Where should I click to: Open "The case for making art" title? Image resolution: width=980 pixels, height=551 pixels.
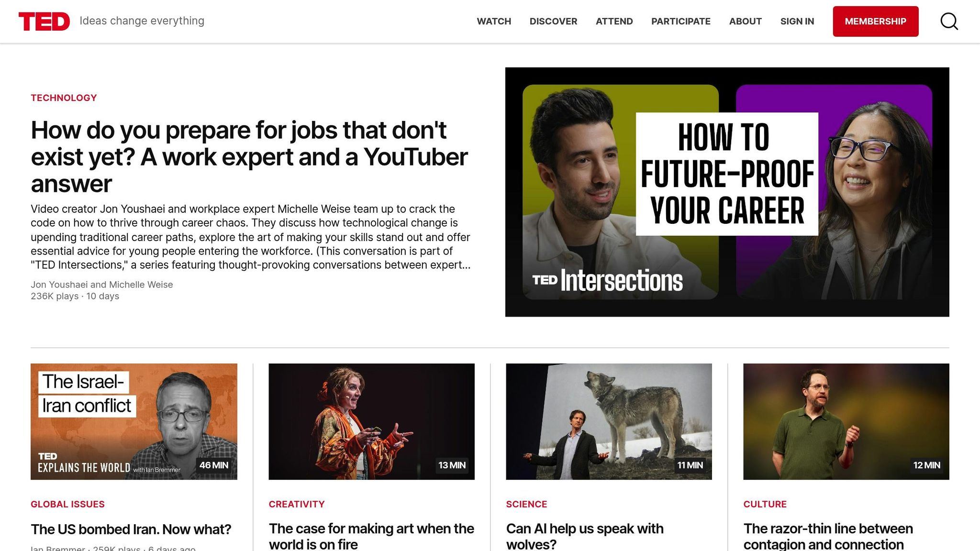[x=371, y=536]
